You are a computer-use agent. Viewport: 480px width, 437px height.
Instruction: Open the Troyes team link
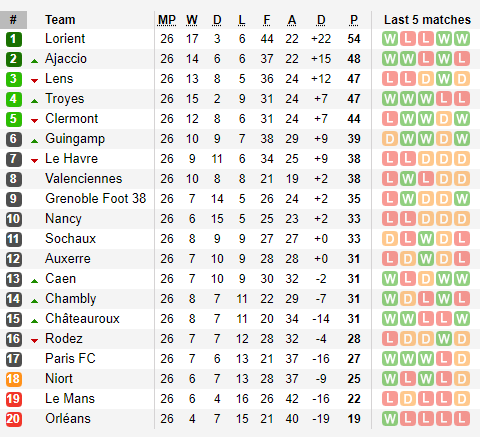[65, 99]
